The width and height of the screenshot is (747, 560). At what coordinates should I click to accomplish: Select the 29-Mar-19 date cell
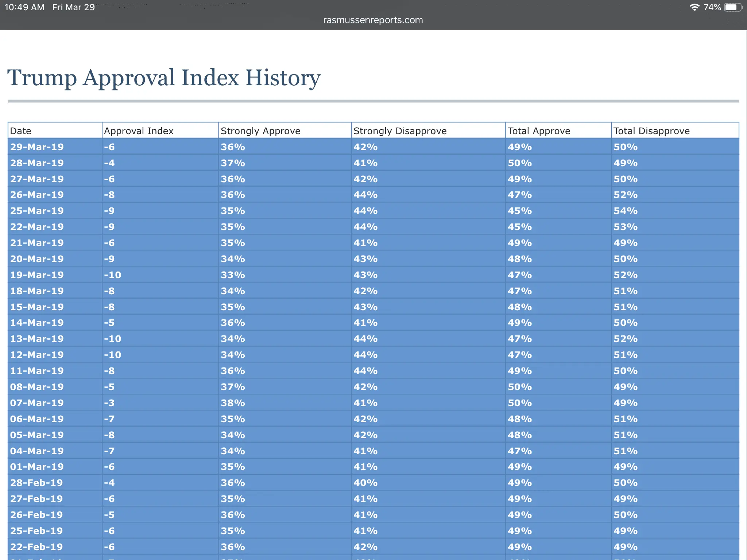click(x=37, y=147)
